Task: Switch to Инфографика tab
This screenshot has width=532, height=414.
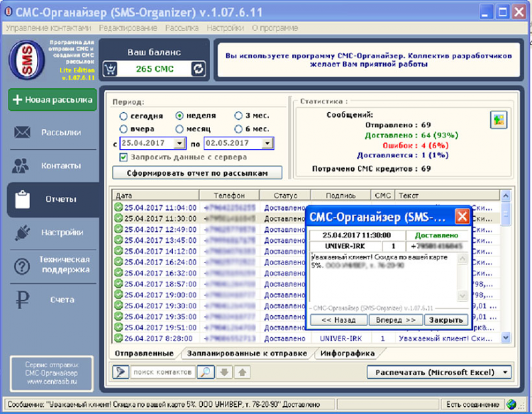Action: click(348, 353)
